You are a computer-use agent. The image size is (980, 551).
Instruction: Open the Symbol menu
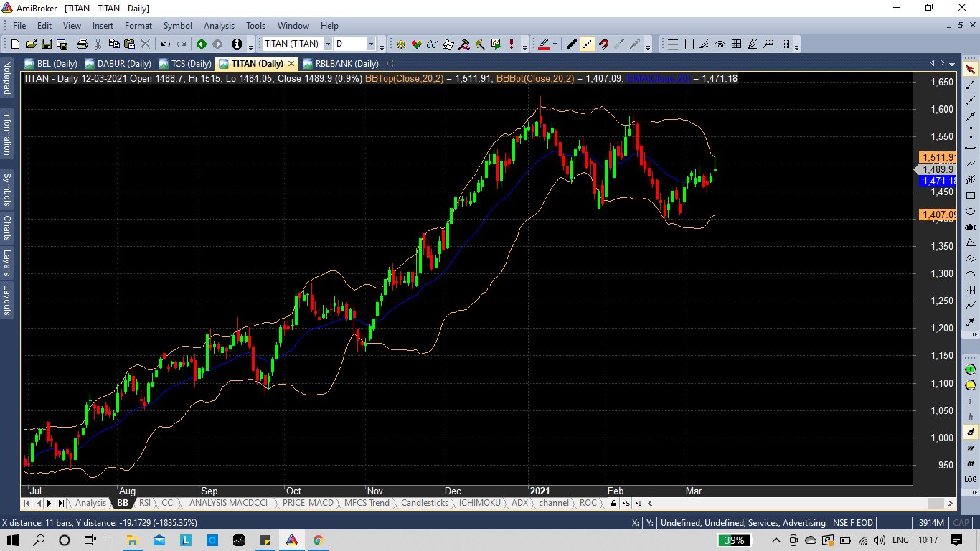point(178,26)
